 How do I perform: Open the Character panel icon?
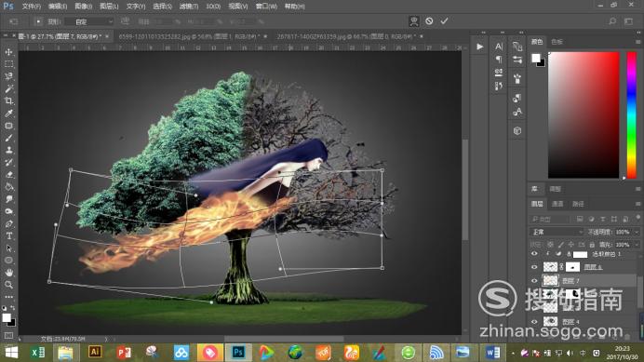[x=499, y=47]
